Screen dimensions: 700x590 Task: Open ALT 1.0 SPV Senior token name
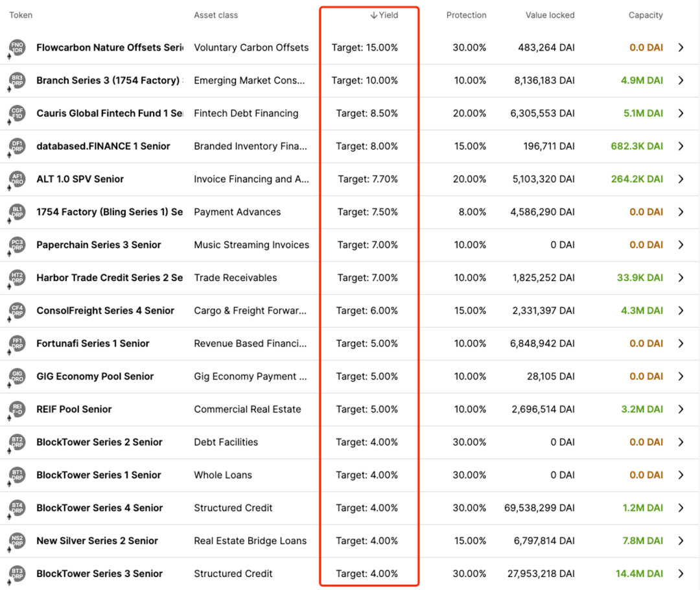[80, 179]
